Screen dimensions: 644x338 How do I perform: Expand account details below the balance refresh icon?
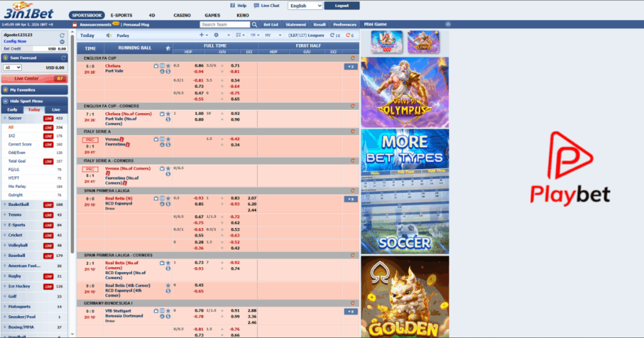[62, 41]
